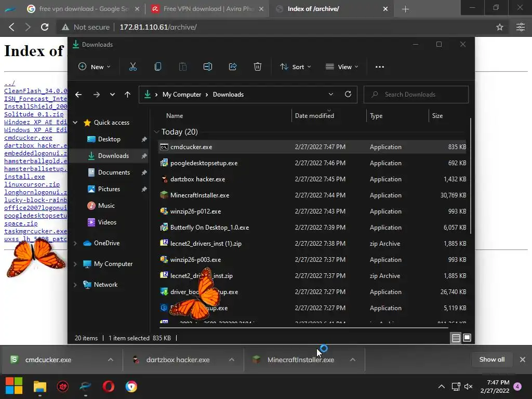Select winzip26-p012.exe file row

[312, 211]
